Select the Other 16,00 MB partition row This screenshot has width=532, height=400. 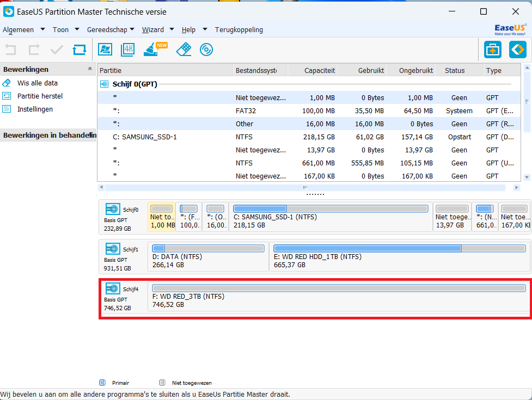pyautogui.click(x=309, y=124)
